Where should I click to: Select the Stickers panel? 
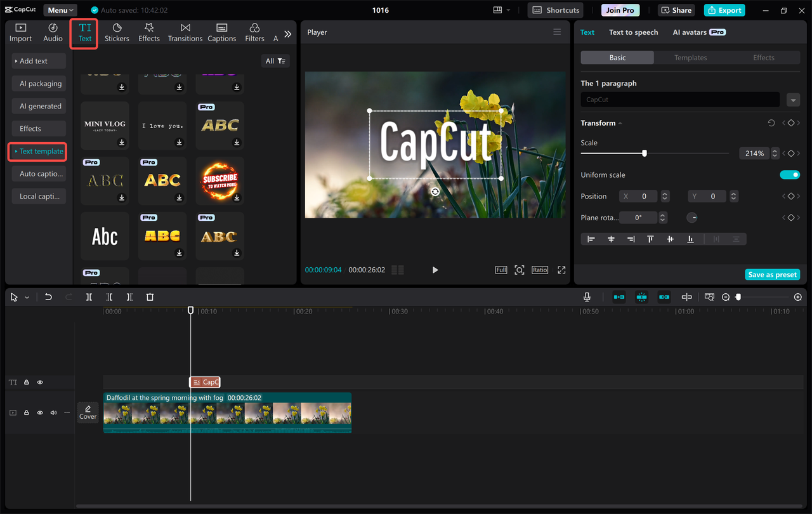[117, 32]
